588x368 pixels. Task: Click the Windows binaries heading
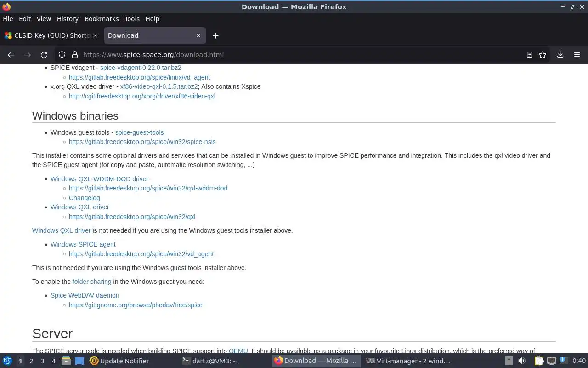[75, 116]
